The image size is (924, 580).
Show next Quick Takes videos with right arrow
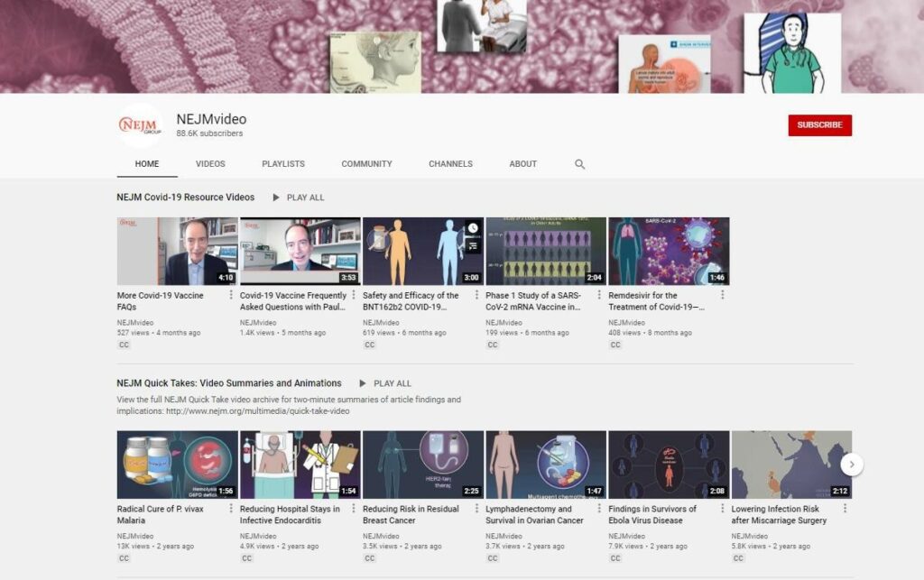[x=852, y=465]
